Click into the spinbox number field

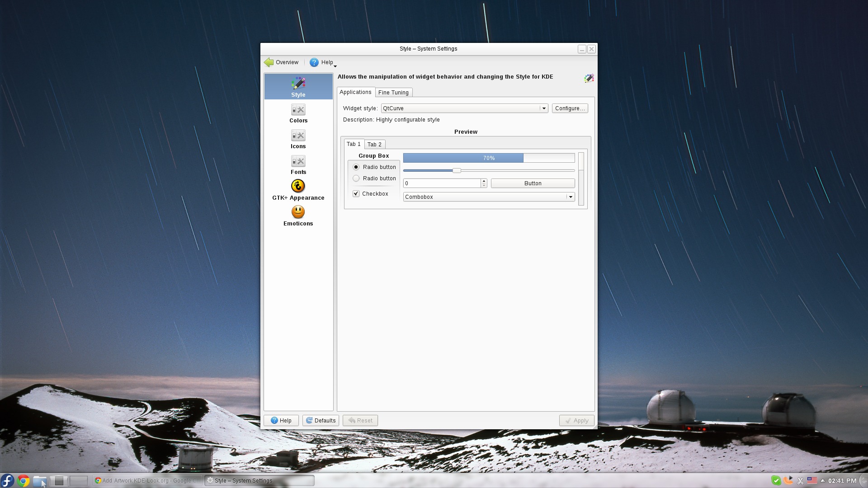442,183
